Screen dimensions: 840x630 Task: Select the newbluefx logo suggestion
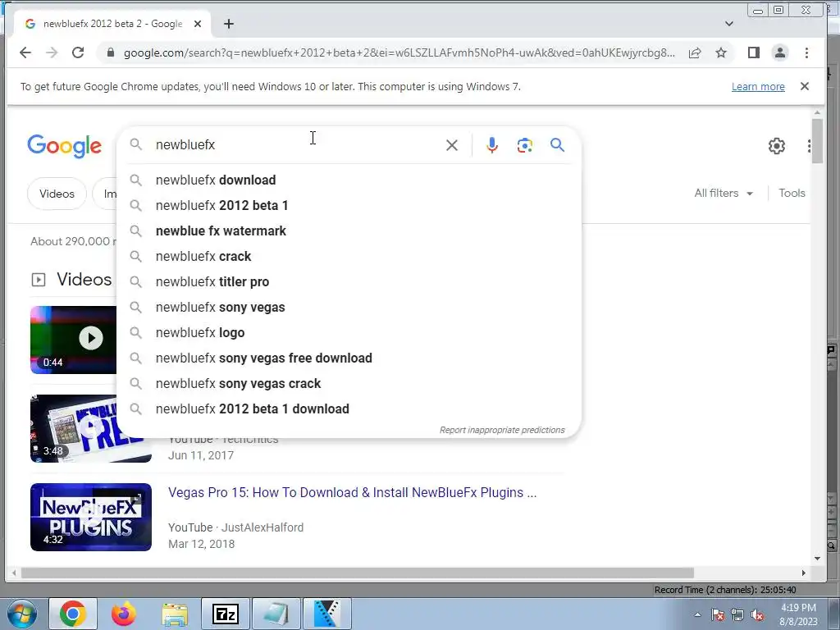tap(348, 333)
